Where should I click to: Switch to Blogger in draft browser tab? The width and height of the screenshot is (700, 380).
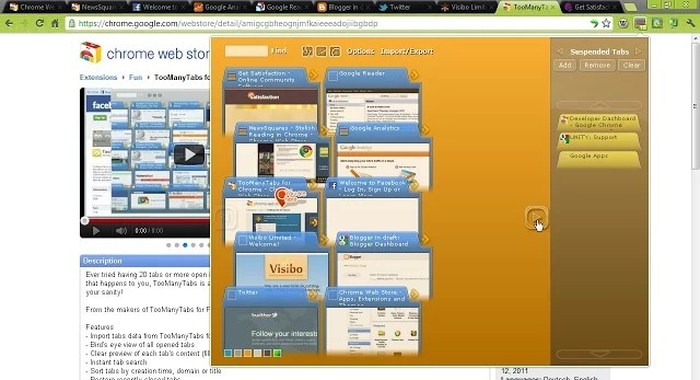(344, 7)
